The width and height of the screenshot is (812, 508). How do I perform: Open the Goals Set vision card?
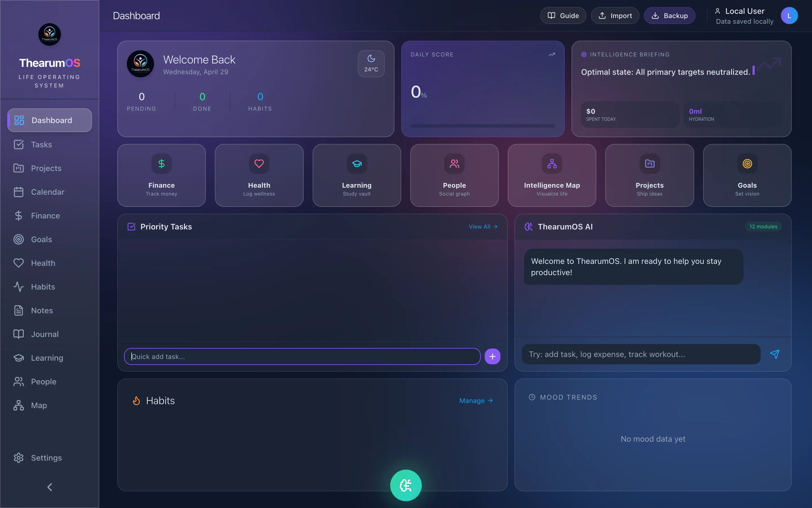click(x=747, y=175)
